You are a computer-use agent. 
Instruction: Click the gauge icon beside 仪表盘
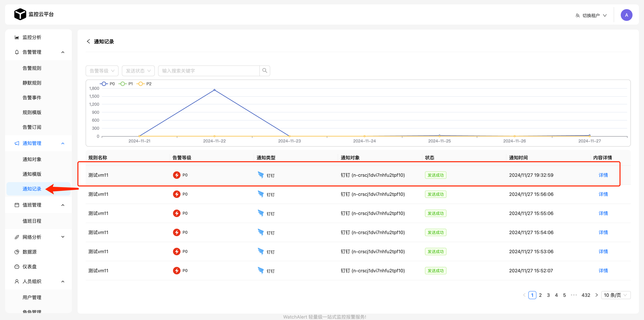[17, 267]
